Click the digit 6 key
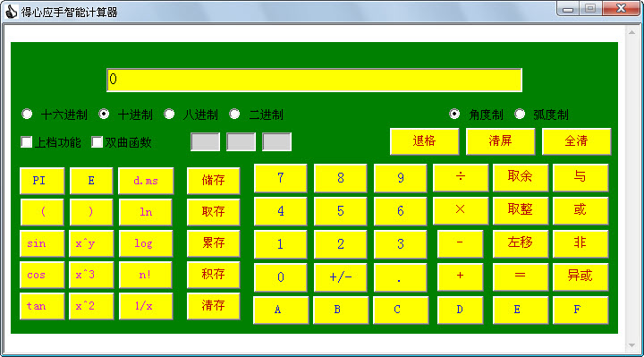The width and height of the screenshot is (644, 357). (401, 211)
